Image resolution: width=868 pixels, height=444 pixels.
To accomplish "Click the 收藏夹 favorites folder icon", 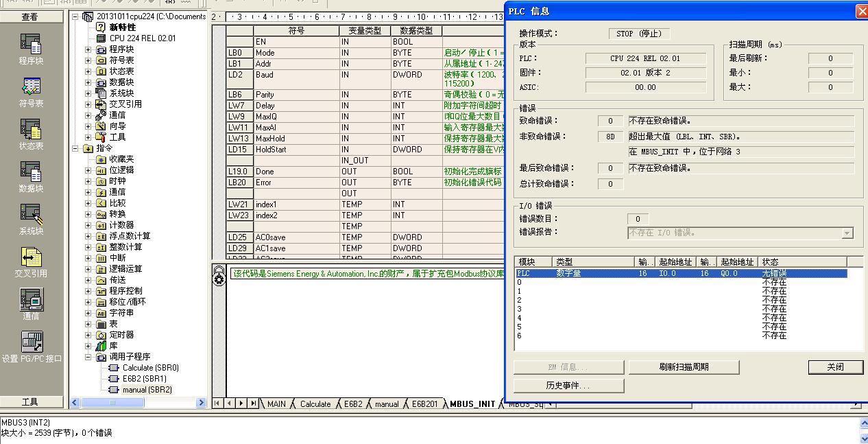I will 101,159.
